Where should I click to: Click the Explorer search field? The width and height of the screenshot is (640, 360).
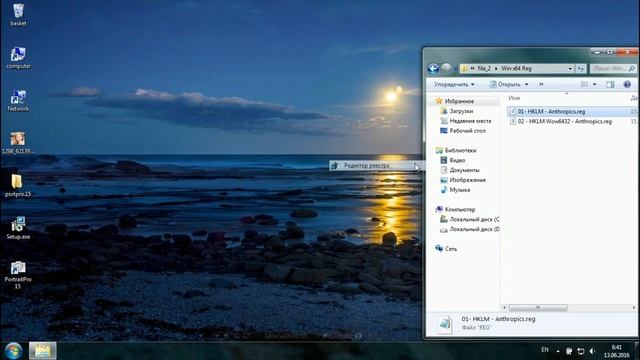pos(612,69)
